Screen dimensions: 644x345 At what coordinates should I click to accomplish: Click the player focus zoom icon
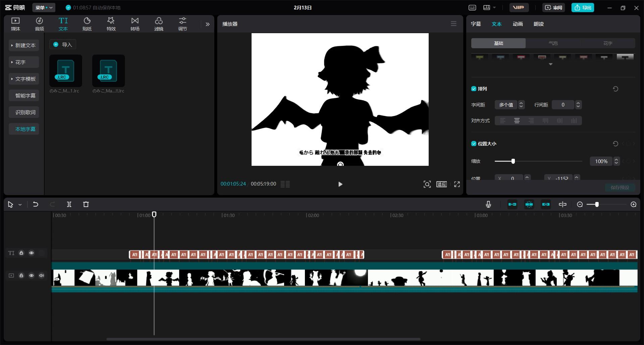point(427,184)
